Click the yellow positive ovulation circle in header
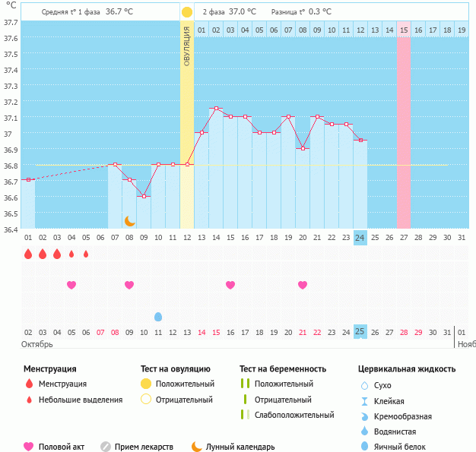This screenshot has height=452, width=476. [x=187, y=12]
